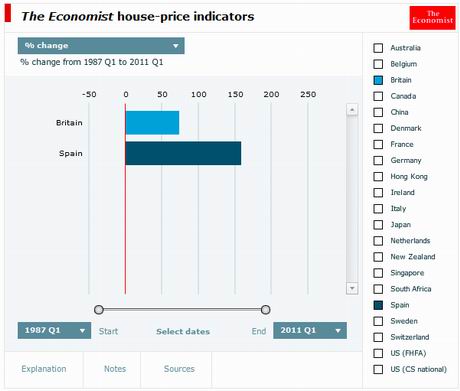
Task: Select the South Africa checkbox
Action: click(378, 289)
